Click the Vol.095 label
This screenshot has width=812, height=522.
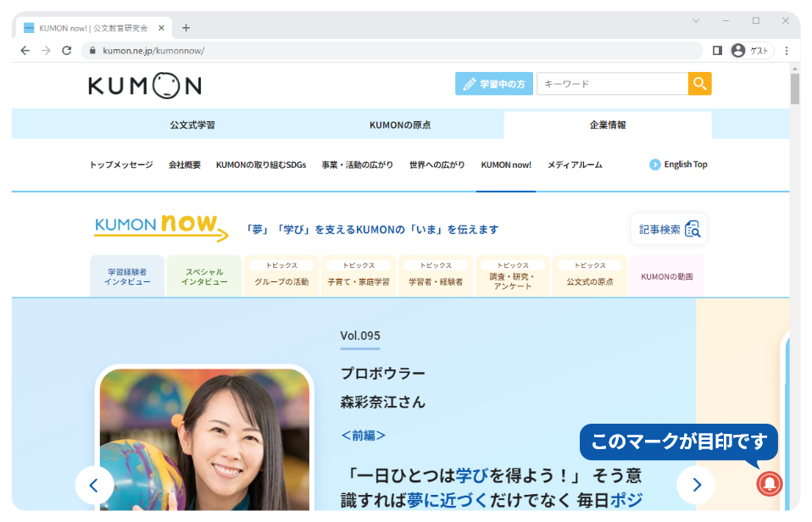[x=360, y=336]
